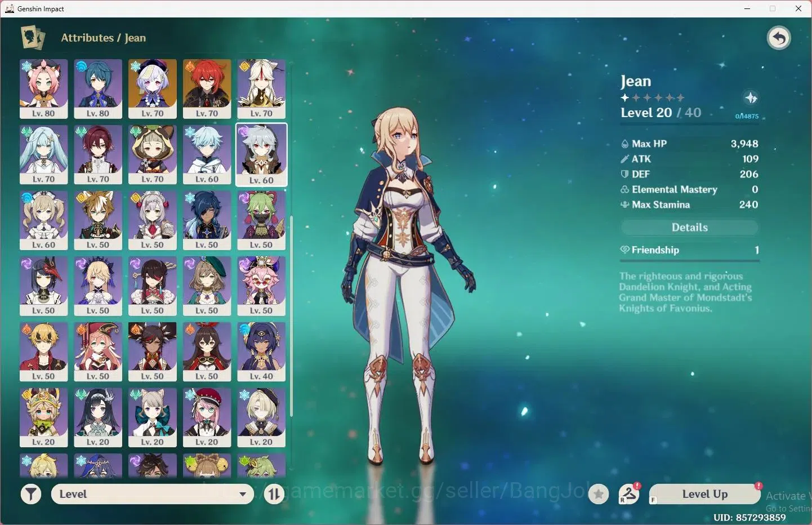Screen dimensions: 812x525
Task: Select Sayu's Lv. 70 portrait
Action: 153,155
